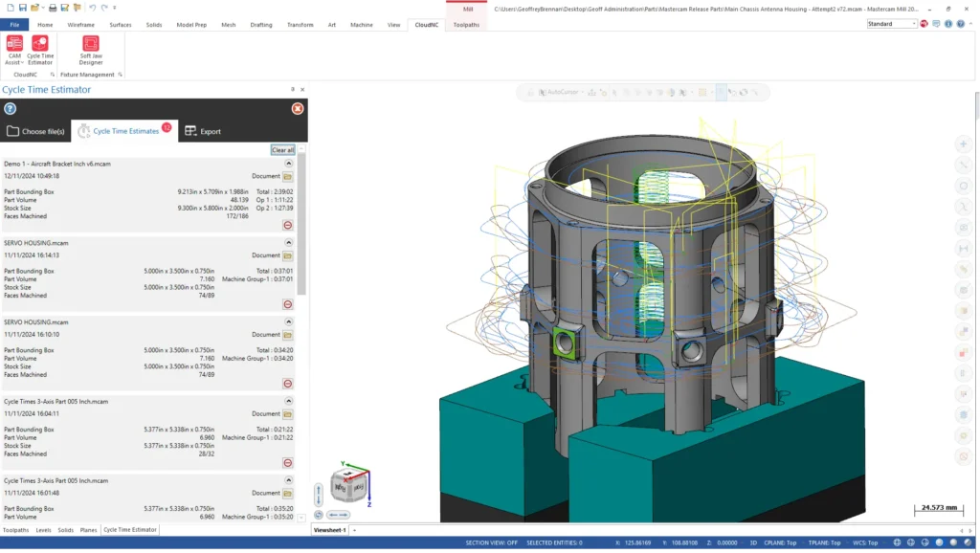The height and width of the screenshot is (553, 980).
Task: Click the view orientation gnomon cube
Action: point(348,485)
